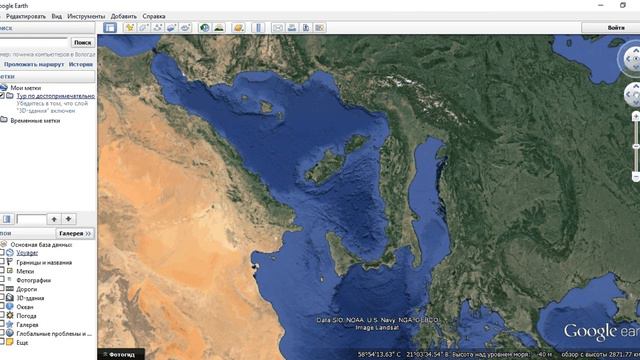Open the История search history link

pos(81,64)
